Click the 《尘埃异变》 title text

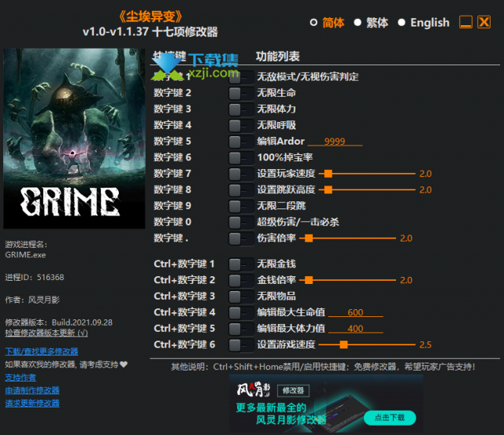click(x=150, y=17)
